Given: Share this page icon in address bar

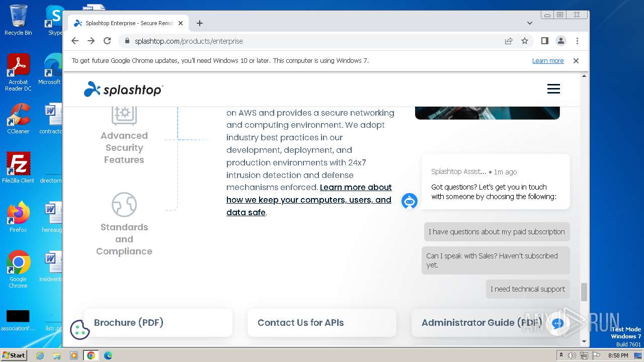Looking at the screenshot, I should pyautogui.click(x=509, y=41).
